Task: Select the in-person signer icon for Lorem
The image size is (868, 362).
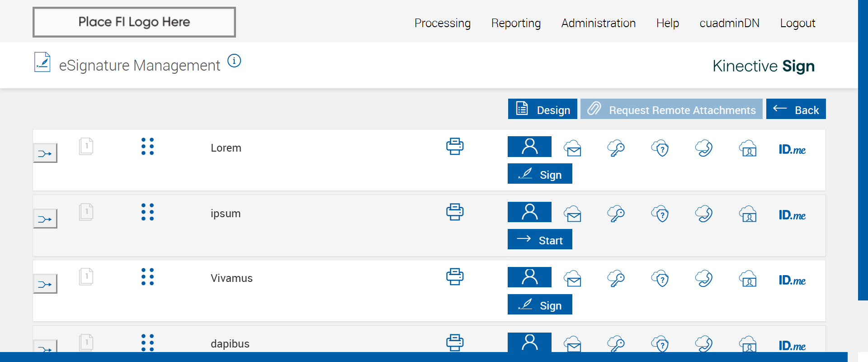Action: coord(529,147)
